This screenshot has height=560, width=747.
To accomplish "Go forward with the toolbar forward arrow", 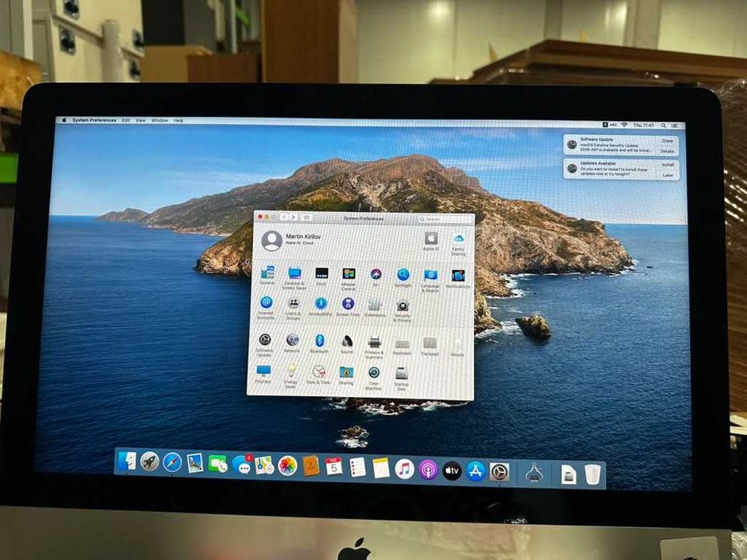I will tap(293, 217).
